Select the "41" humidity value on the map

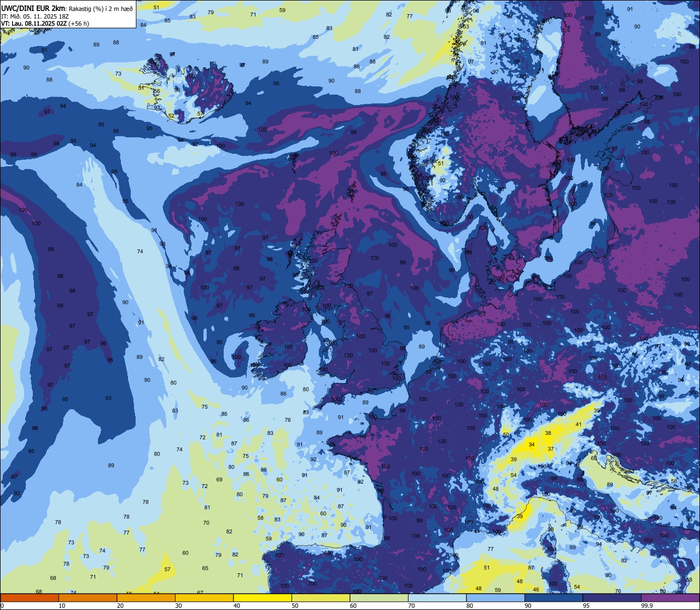click(579, 425)
